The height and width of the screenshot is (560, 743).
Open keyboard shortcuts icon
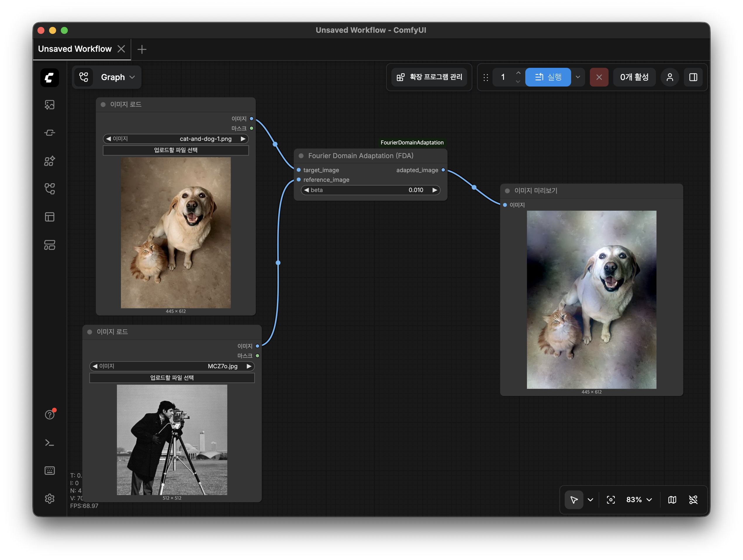(x=50, y=471)
